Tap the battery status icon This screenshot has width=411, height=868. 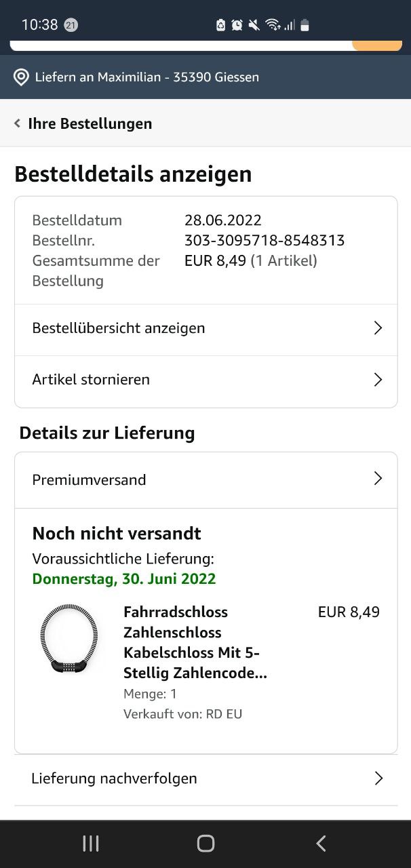pos(305,25)
